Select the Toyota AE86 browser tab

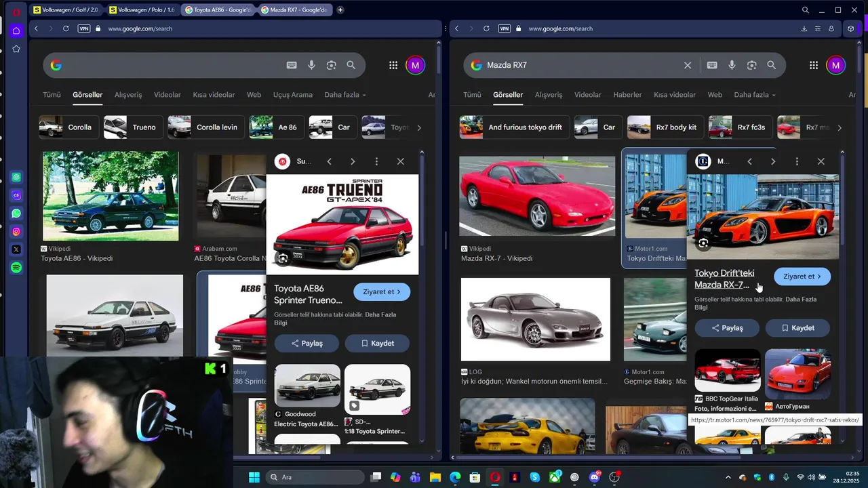coord(218,10)
